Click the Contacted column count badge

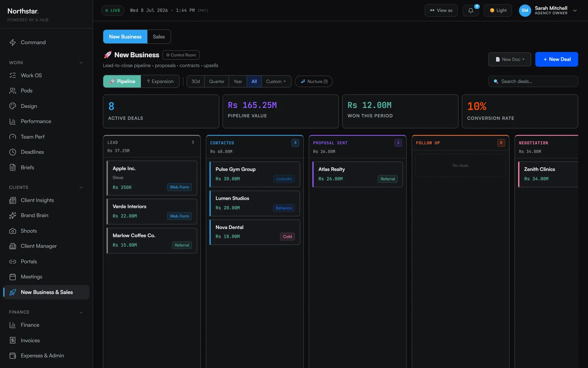[295, 143]
